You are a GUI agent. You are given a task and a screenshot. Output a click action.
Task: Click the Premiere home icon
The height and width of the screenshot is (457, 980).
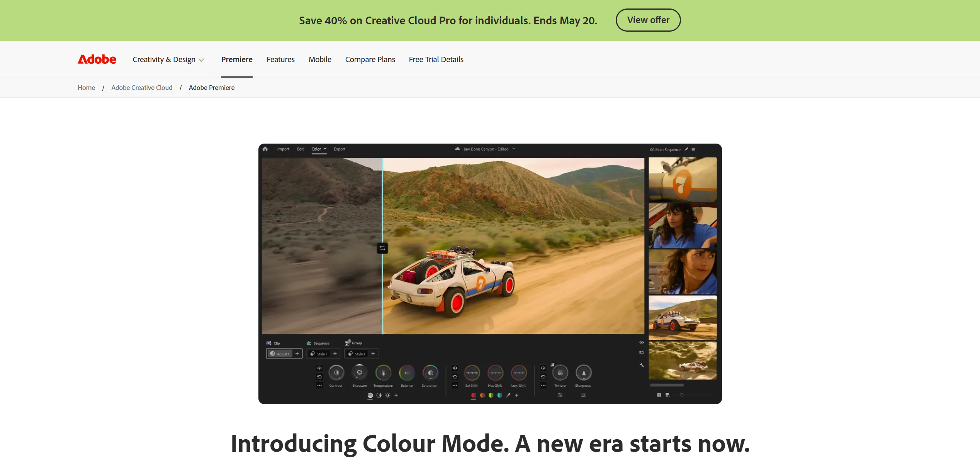click(x=265, y=149)
